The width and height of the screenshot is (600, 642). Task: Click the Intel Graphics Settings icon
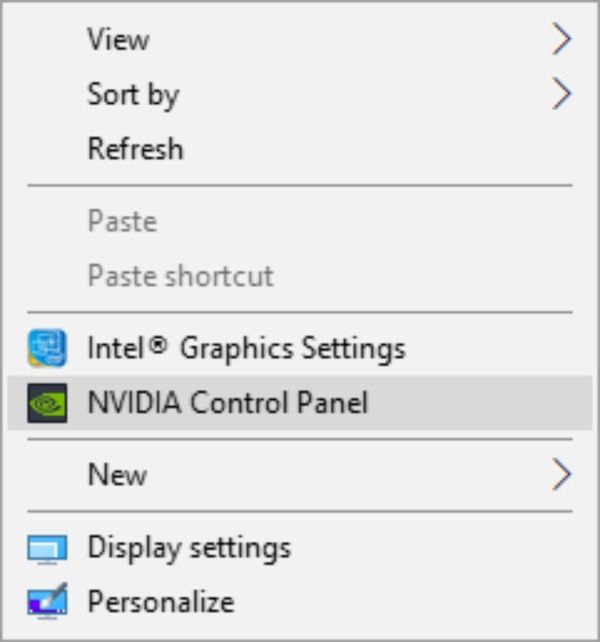(47, 348)
